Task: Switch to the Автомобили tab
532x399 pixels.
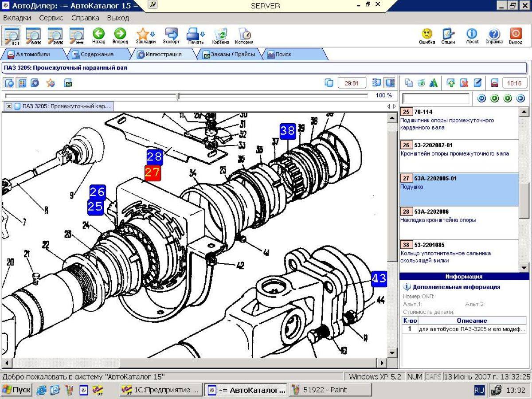Action: [x=33, y=54]
